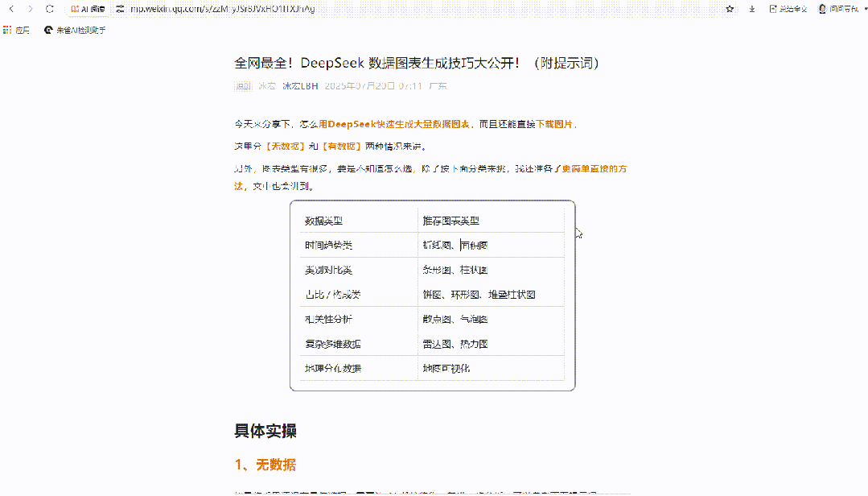868x496 pixels.
Task: Click the orange heading 1、无数据
Action: (x=265, y=465)
